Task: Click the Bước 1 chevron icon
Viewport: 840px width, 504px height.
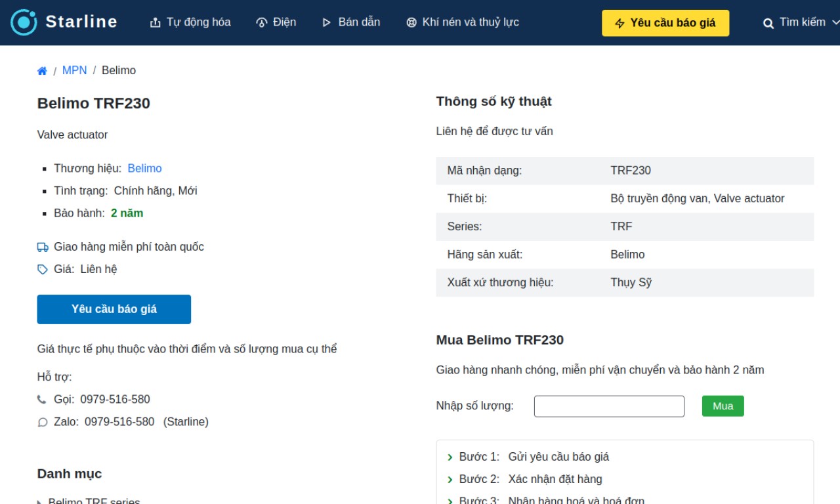Action: point(450,457)
